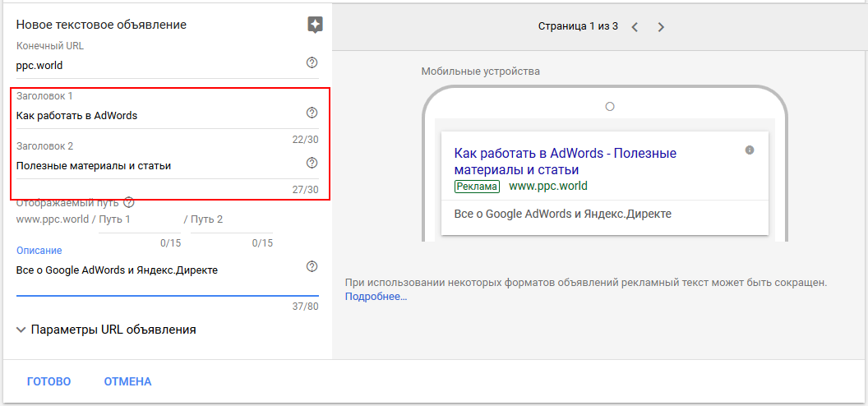Open help icon beside Отображаемый путь label

point(129,202)
